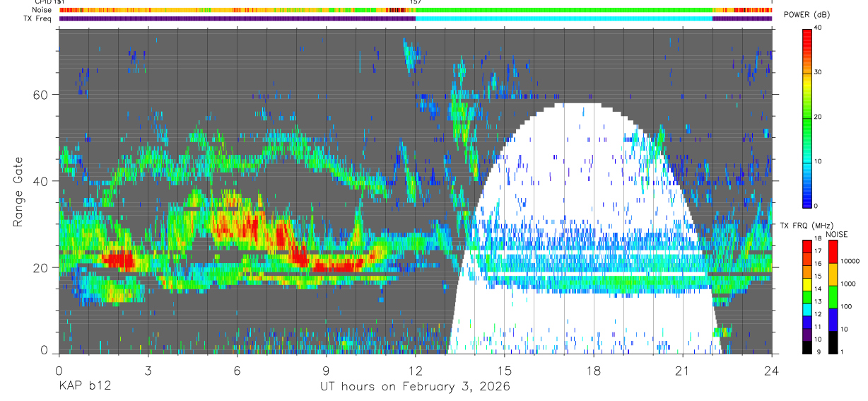The height and width of the screenshot is (401, 868).
Task: Click the black swatch in the NOISE legend
Action: [x=832, y=342]
